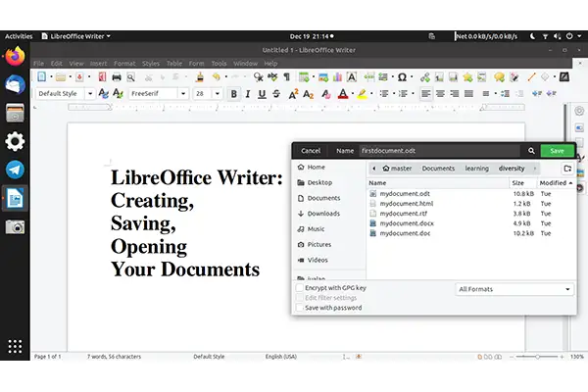This screenshot has height=392, width=588.
Task: Click the Insert Image icon
Action: click(323, 77)
